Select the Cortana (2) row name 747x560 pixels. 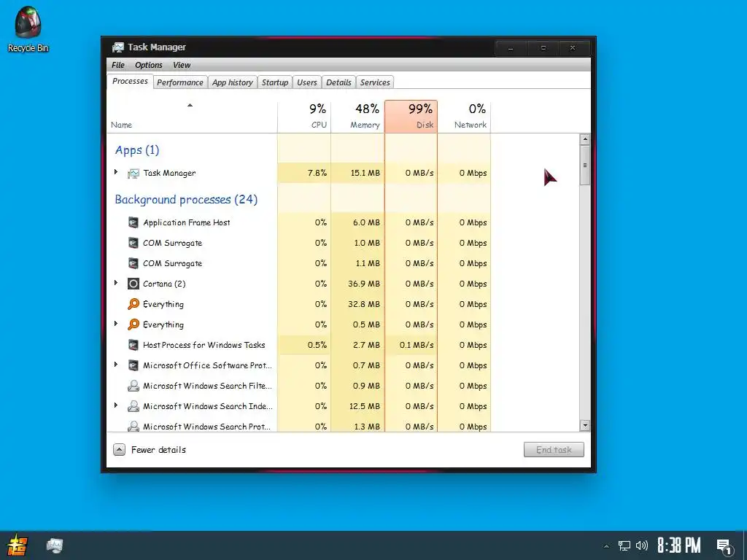(164, 284)
